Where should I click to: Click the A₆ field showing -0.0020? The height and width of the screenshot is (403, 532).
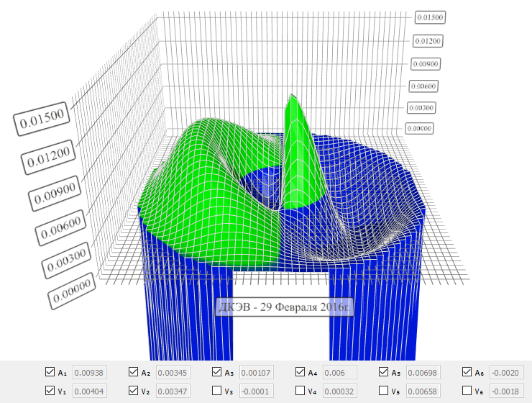(x=506, y=373)
